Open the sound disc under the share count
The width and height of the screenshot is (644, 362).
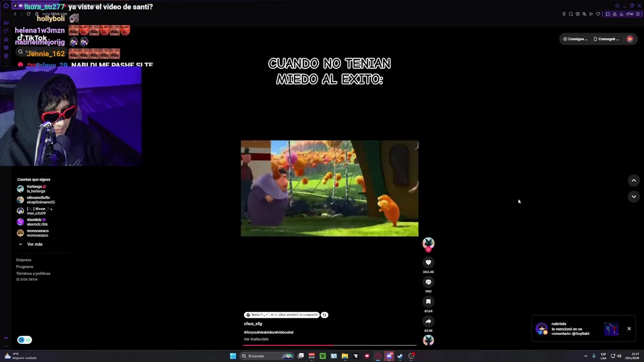428,340
